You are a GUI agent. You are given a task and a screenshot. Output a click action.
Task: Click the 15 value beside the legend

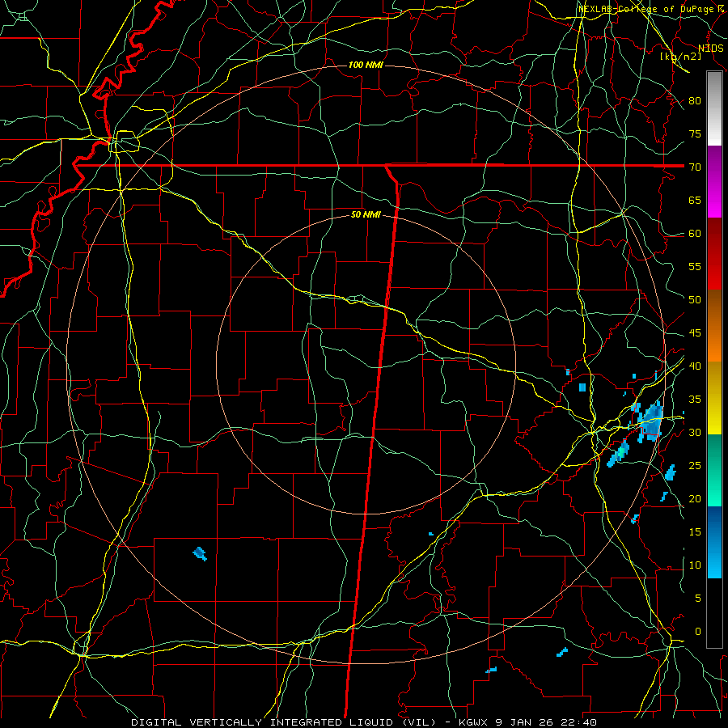(x=695, y=531)
